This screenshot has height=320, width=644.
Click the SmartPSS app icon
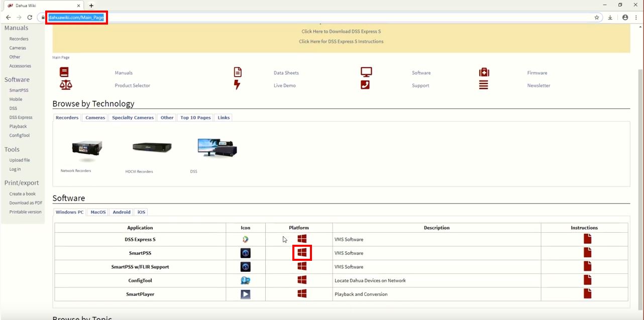click(245, 253)
